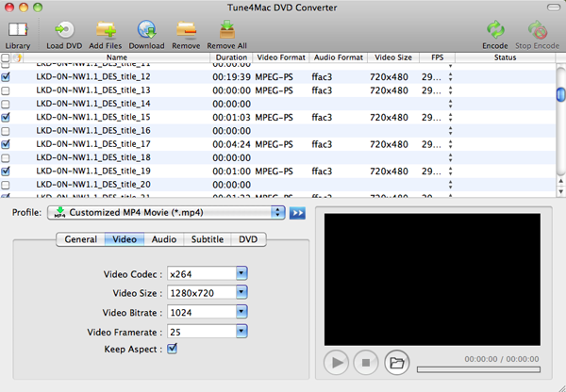
Task: Click the stepper arrows on title_17 row
Action: (450, 144)
